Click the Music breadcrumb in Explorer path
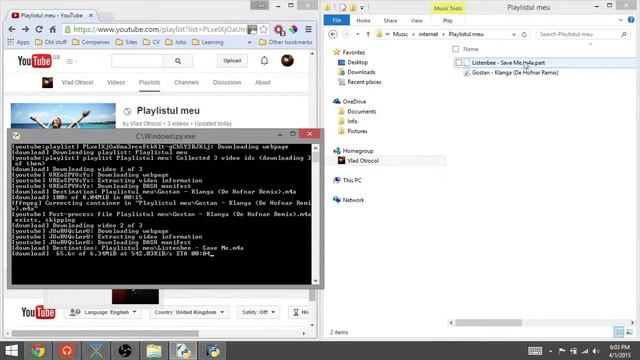 tap(400, 34)
